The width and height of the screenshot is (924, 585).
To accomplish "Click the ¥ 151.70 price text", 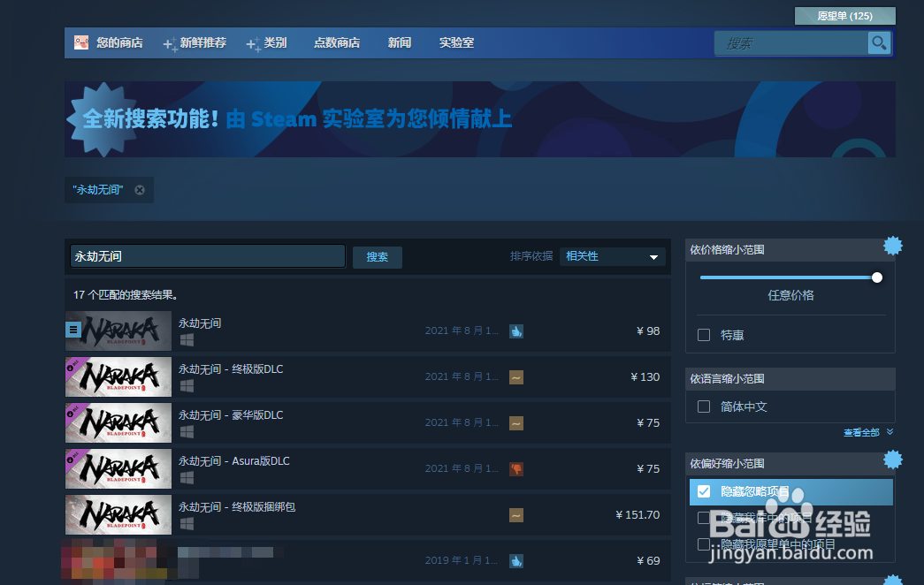I will (x=638, y=515).
